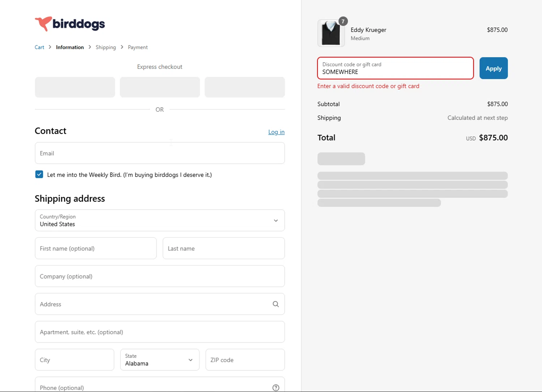Image resolution: width=542 pixels, height=392 pixels.
Task: Click the Eddy Krueger product name
Action: pyautogui.click(x=369, y=30)
